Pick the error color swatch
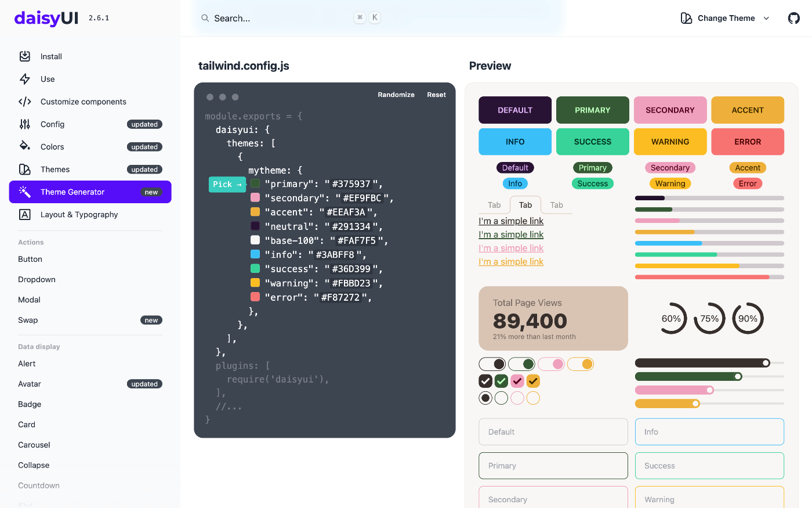The height and width of the screenshot is (508, 812). point(255,297)
